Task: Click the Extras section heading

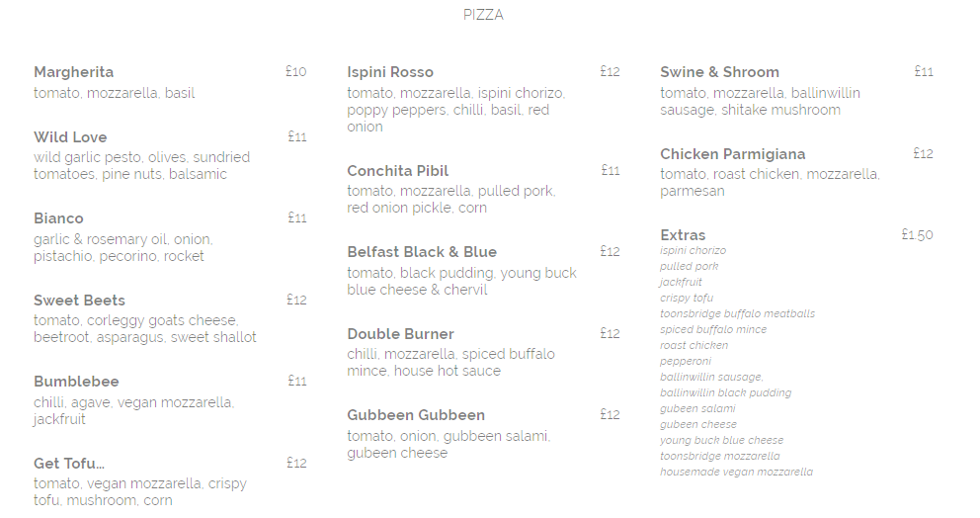Action: (x=683, y=235)
